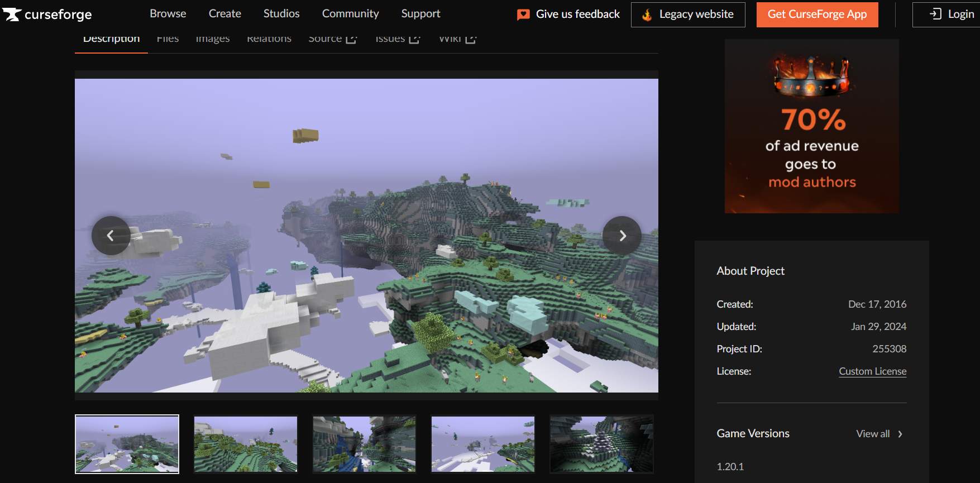Open the Browse menu

pyautogui.click(x=168, y=13)
